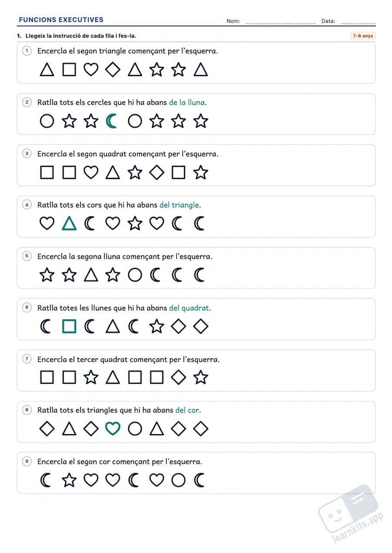The image size is (392, 553).
Task: Click the Nom name field line
Action: (x=281, y=22)
